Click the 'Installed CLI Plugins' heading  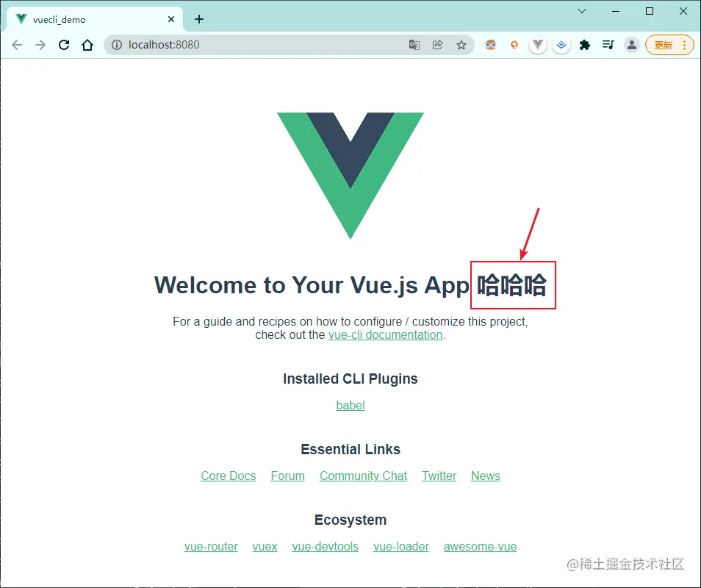[x=350, y=379]
